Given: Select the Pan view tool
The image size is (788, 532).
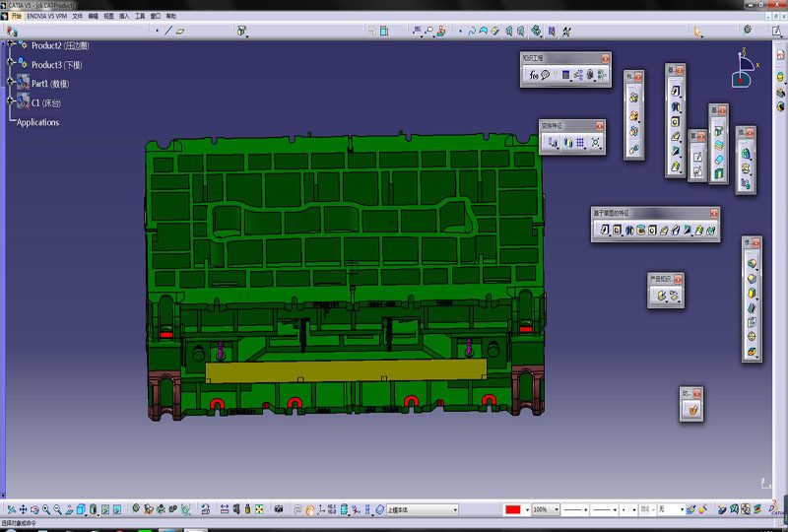Looking at the screenshot, I should [22, 509].
